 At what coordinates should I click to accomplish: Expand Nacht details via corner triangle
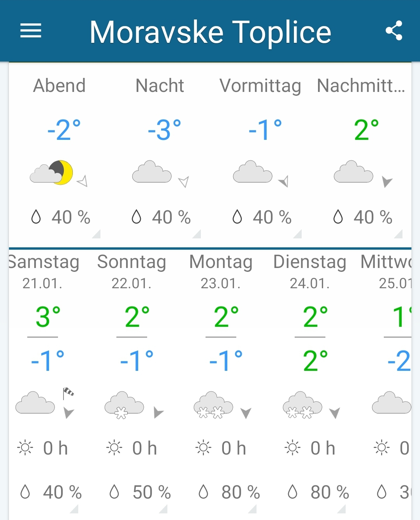point(197,234)
